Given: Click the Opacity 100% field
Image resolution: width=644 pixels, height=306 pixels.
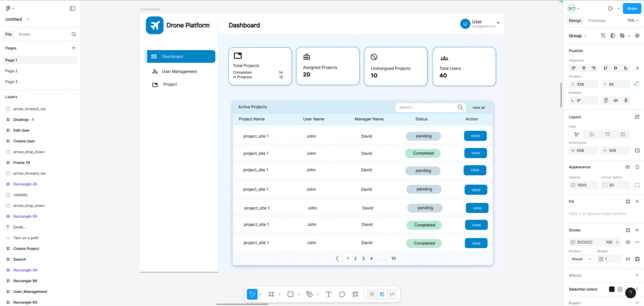Looking at the screenshot, I should point(584,185).
